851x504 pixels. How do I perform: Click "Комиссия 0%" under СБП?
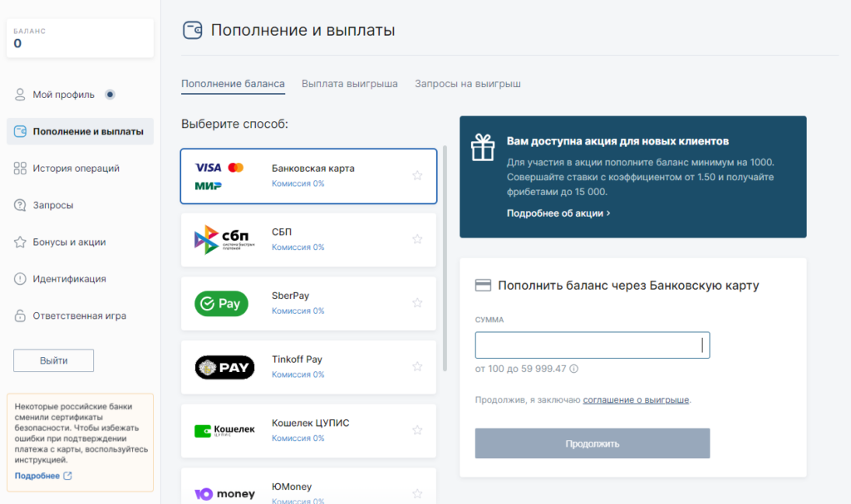point(298,247)
